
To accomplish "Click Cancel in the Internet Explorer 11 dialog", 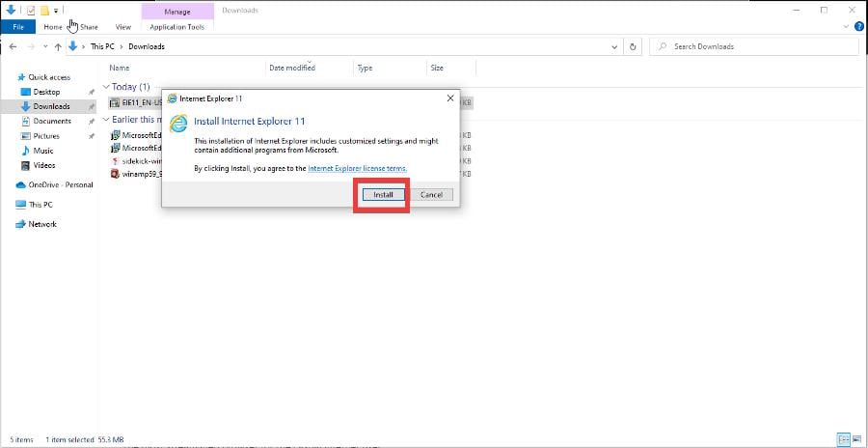I will point(431,195).
